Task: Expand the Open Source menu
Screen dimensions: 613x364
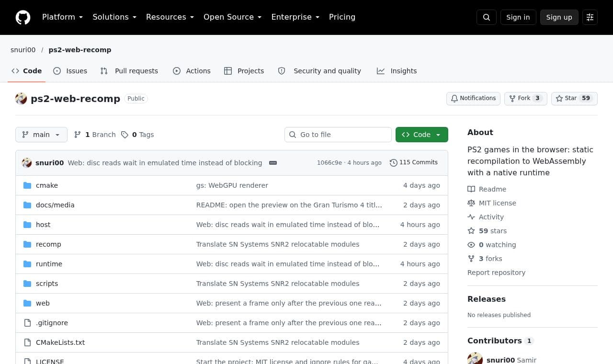Action: pyautogui.click(x=233, y=17)
